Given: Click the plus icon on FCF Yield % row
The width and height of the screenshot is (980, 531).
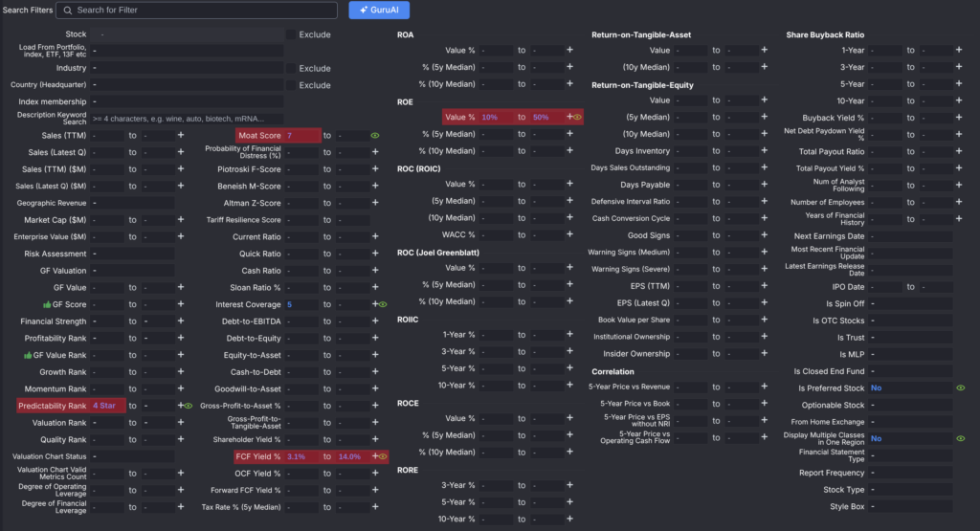Looking at the screenshot, I should (376, 456).
